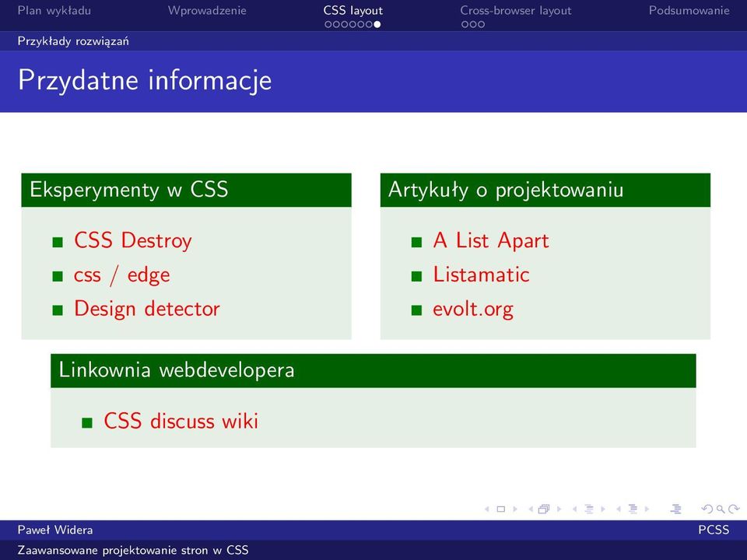747x560 pixels.
Task: Advance with the arrow right of slide rectangle icon
Action: tap(515, 509)
